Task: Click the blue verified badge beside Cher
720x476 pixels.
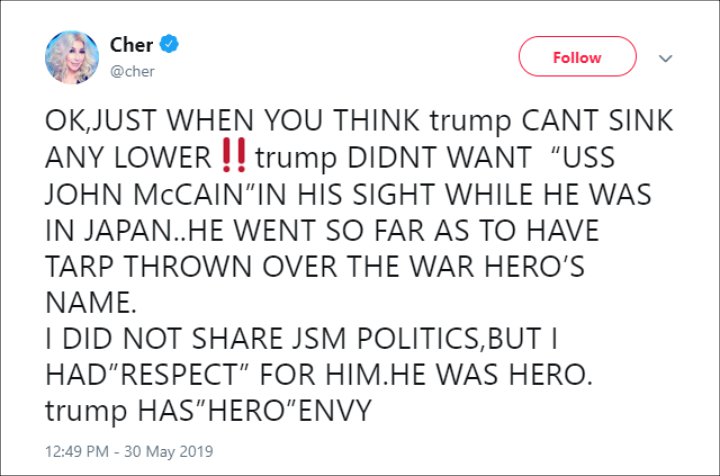Action: pos(169,44)
